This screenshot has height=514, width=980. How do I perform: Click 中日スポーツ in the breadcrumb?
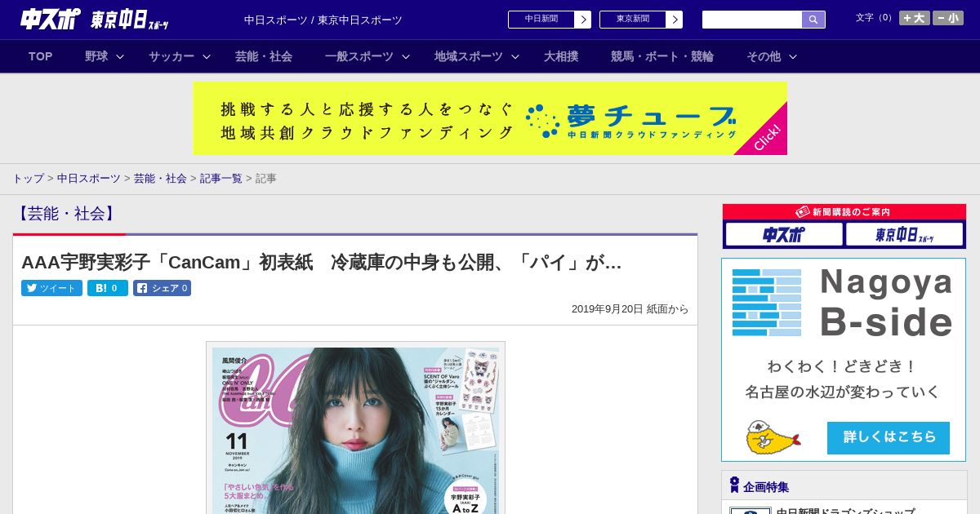(89, 178)
